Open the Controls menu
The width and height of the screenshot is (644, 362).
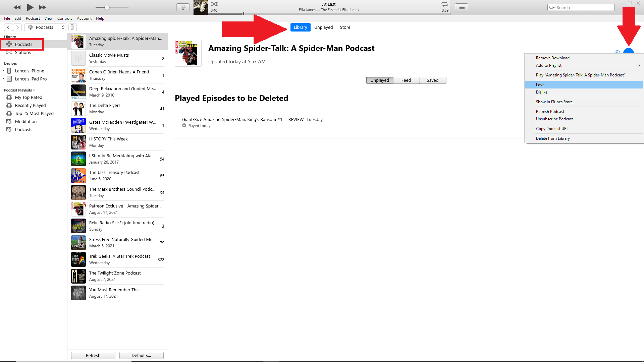tap(65, 18)
